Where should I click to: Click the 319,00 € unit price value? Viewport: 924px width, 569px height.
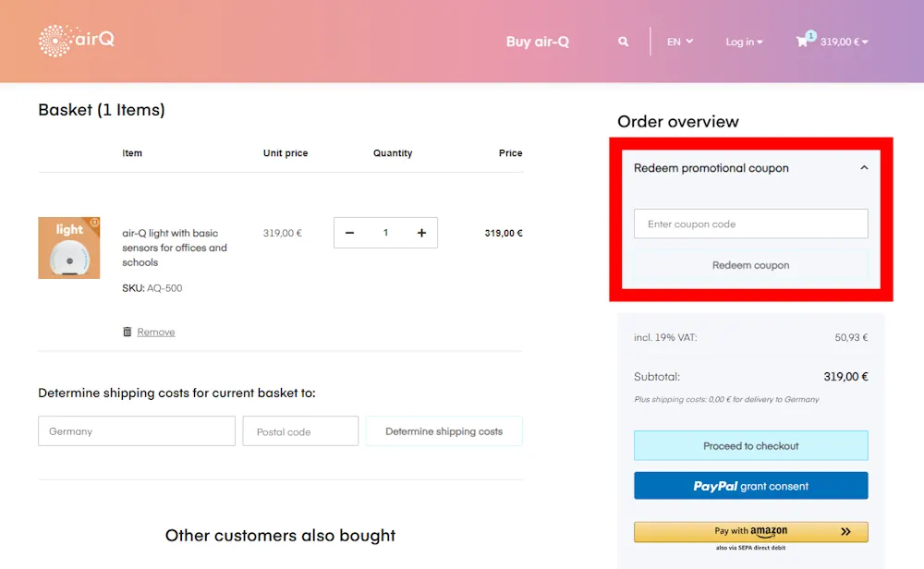coord(282,234)
